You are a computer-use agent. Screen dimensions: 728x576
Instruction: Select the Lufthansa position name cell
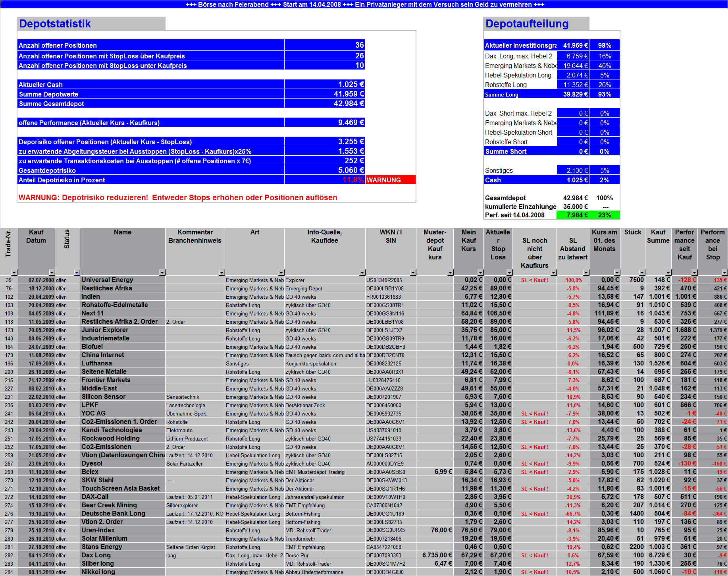97,363
